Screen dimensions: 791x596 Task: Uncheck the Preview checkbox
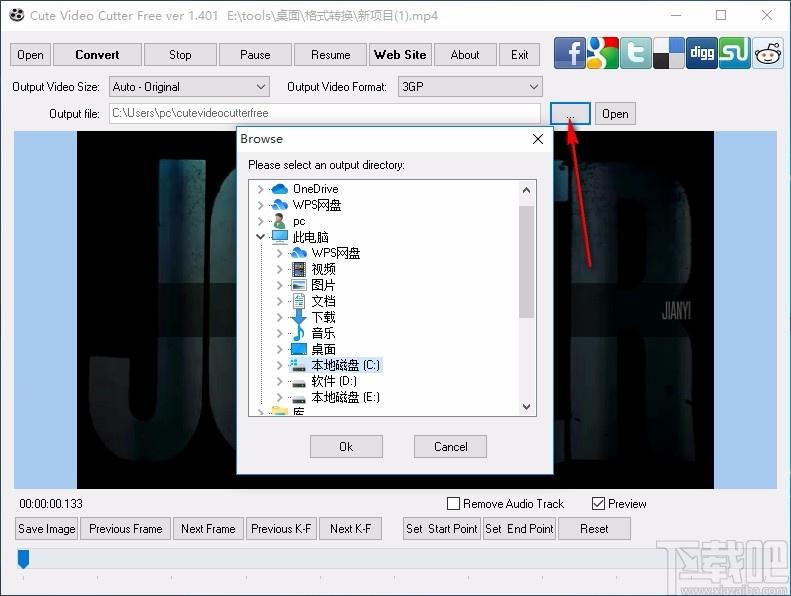click(598, 504)
